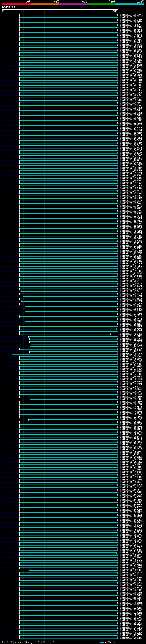Image resolution: width=146 pixels, height=644 pixels.
Task: Open hit UniRef100_Q3LUL8
Action: point(131,93)
